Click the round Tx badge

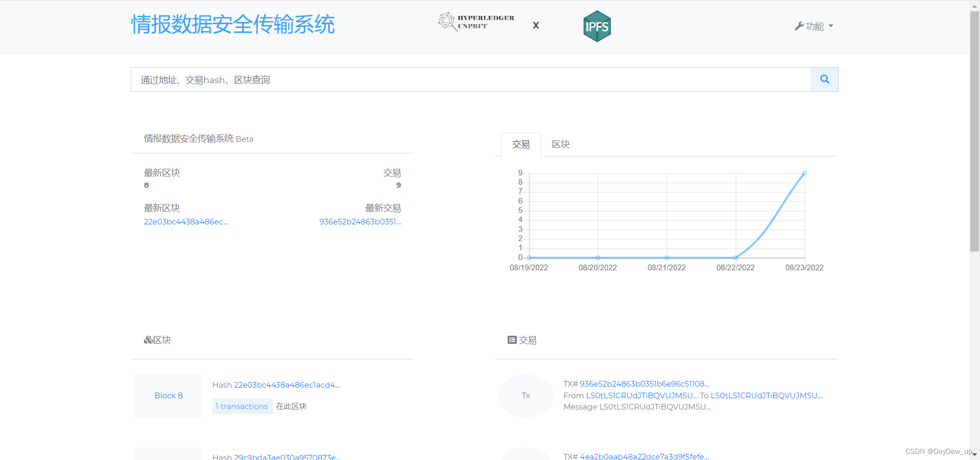click(526, 396)
